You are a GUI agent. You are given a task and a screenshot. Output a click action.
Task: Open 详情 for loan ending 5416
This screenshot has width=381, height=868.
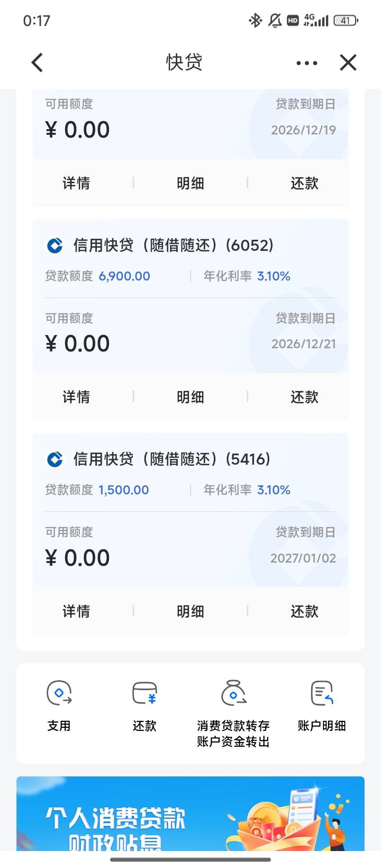coord(76,611)
